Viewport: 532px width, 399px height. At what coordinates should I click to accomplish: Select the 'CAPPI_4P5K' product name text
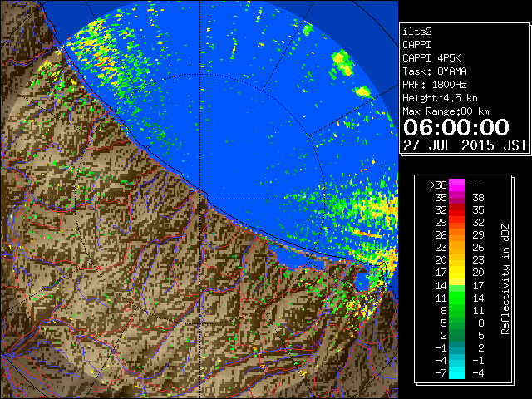[x=431, y=58]
